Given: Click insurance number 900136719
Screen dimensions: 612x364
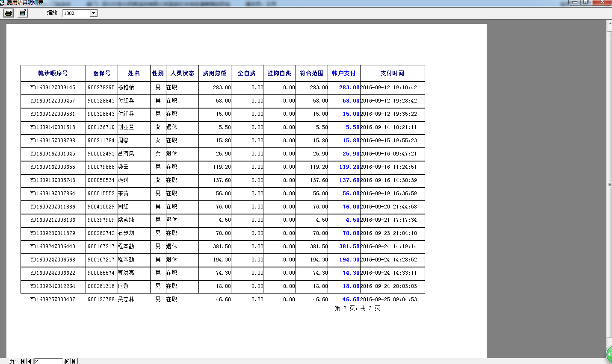Looking at the screenshot, I should (x=101, y=127).
